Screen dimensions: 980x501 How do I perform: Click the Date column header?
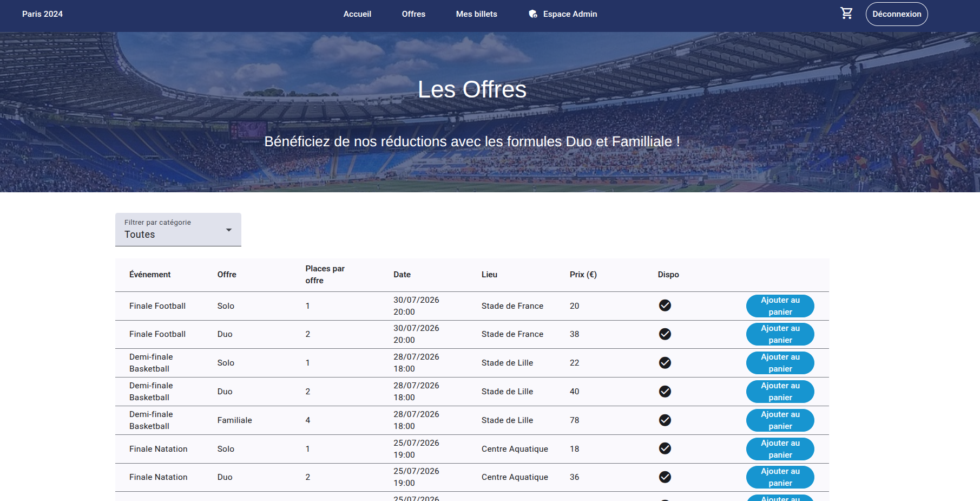pos(402,275)
